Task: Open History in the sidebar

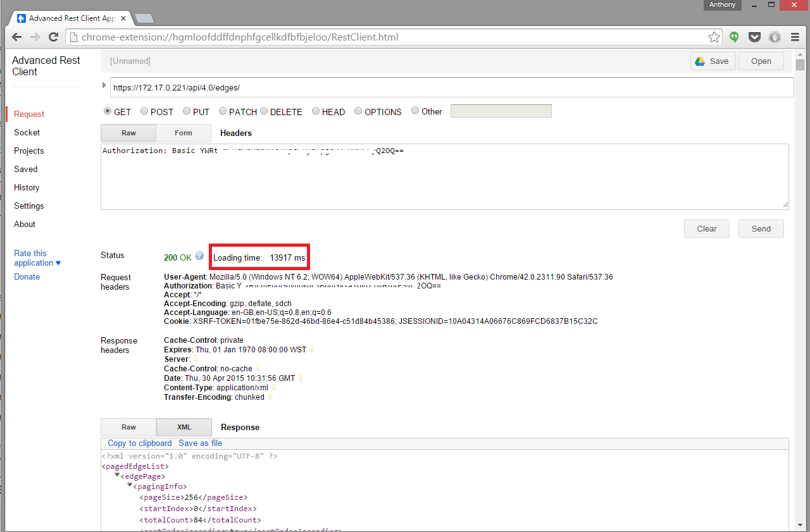Action: (x=27, y=188)
